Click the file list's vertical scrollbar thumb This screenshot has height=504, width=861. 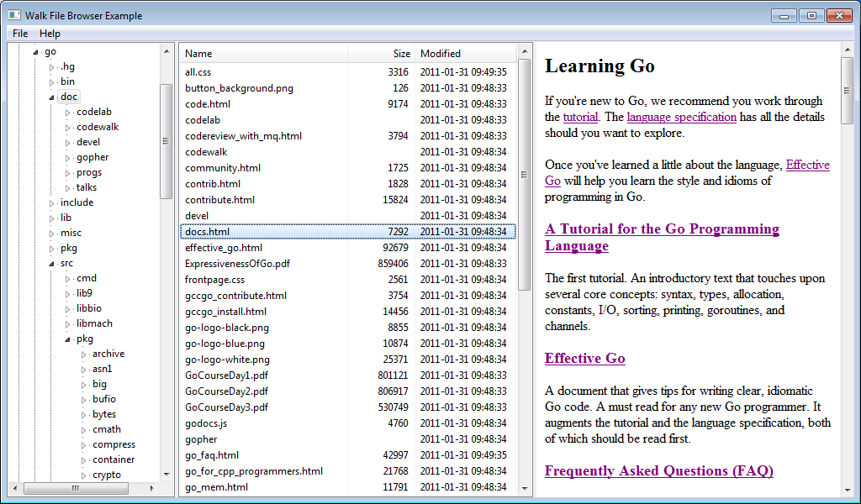coord(525,175)
